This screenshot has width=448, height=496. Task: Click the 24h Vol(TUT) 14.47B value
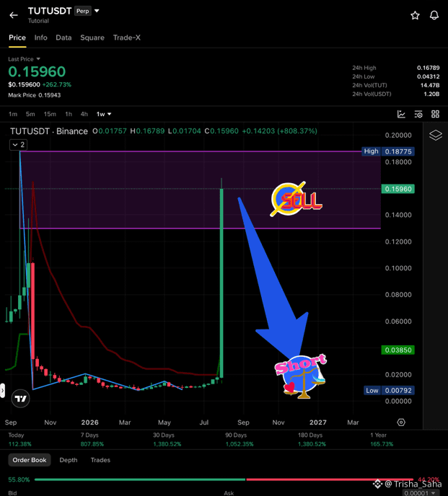430,85
